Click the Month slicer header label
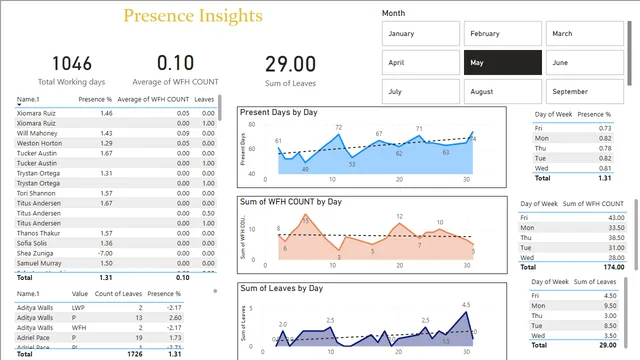The image size is (640, 360). coord(393,13)
